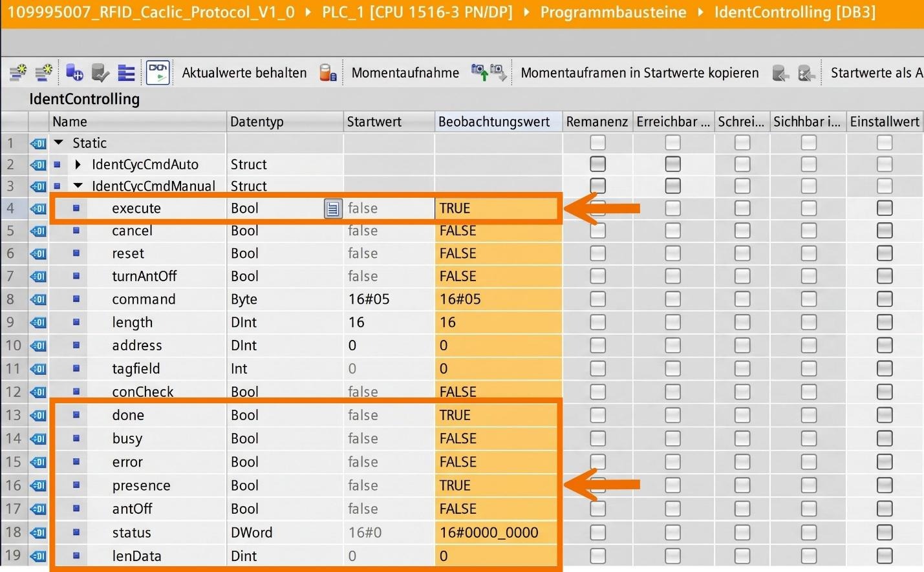Screen dimensions: 924x572
Task: Select the Startwert column header
Action: 389,122
